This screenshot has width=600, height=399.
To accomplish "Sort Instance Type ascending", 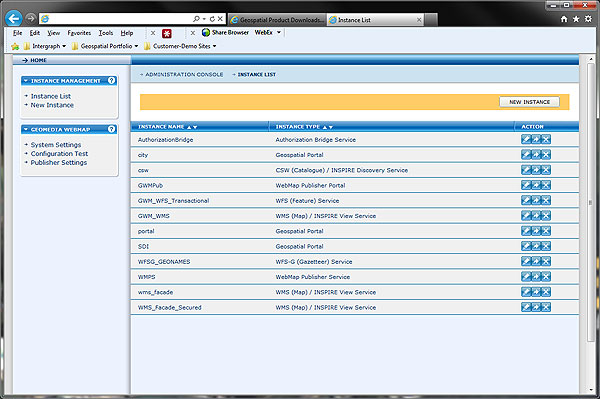I will (x=325, y=127).
